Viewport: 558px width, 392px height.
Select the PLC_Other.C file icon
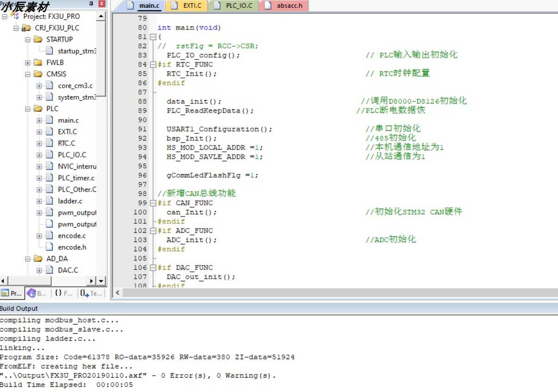[49, 189]
